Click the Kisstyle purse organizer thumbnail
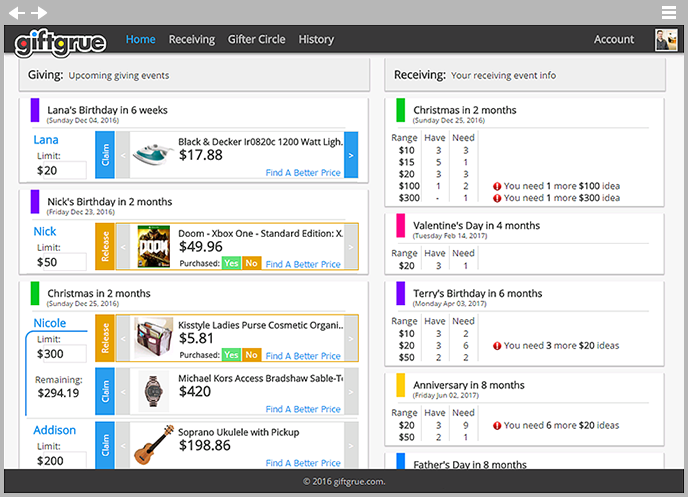The image size is (688, 497). pos(154,338)
